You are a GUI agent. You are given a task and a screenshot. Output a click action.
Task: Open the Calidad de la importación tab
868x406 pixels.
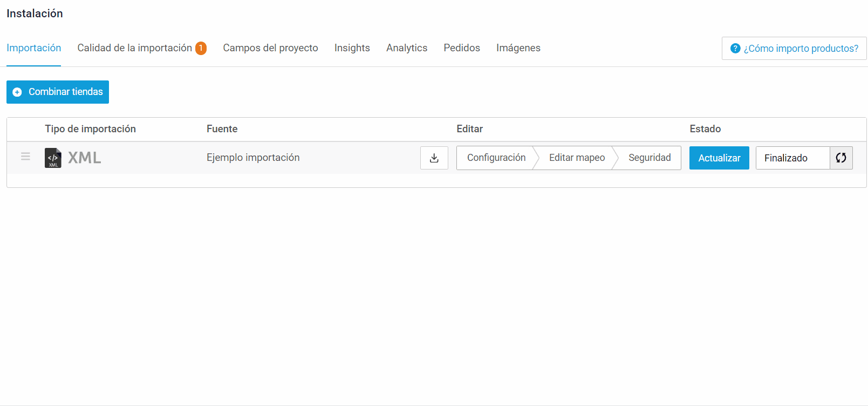pos(134,48)
